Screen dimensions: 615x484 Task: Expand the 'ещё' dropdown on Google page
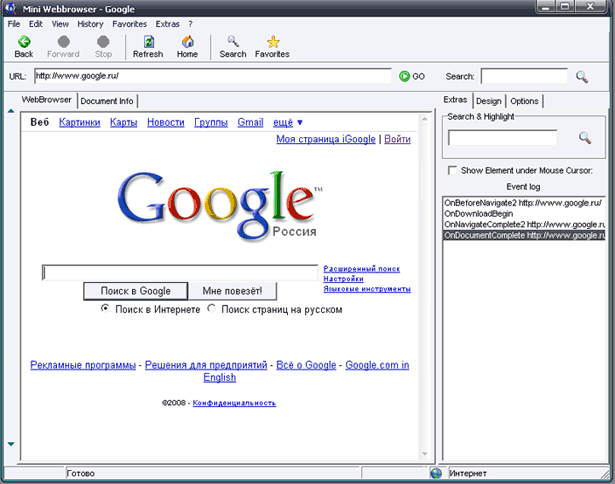click(287, 122)
